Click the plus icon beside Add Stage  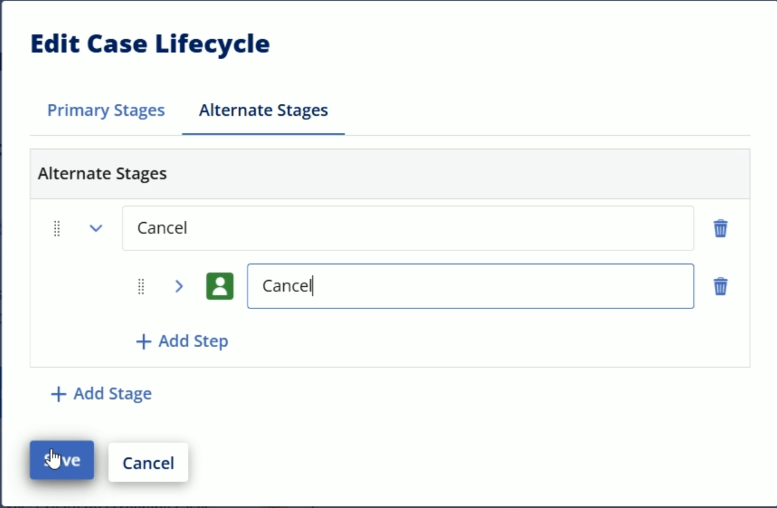pos(58,394)
